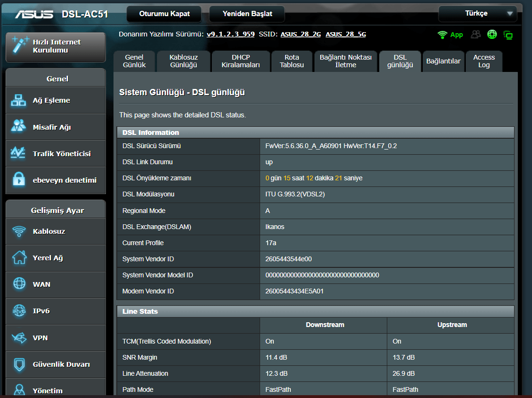Open Misafir Ağı guest network icon

click(x=19, y=127)
